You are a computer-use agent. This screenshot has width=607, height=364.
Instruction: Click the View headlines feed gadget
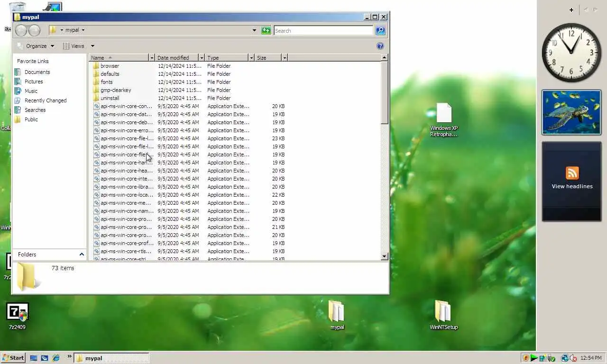(572, 181)
